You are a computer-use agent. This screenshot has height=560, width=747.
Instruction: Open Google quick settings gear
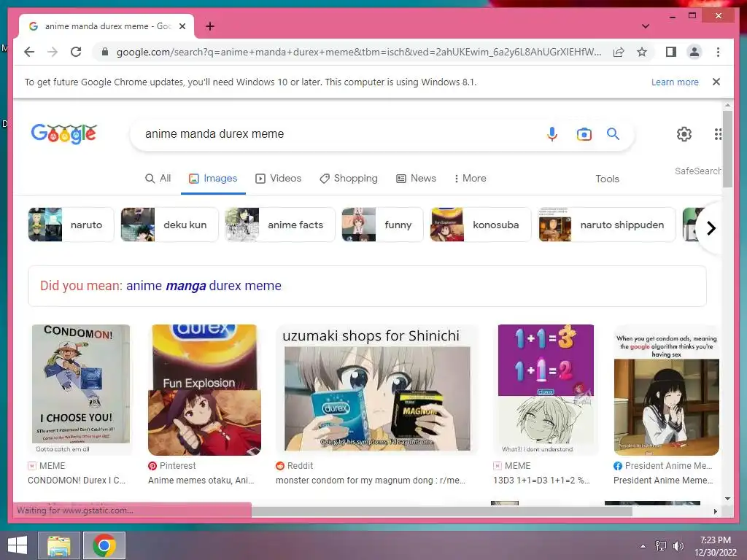(x=684, y=134)
